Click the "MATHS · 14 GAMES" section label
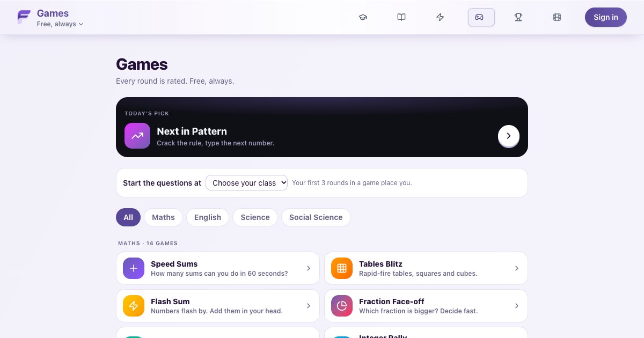644x338 pixels. (x=148, y=243)
